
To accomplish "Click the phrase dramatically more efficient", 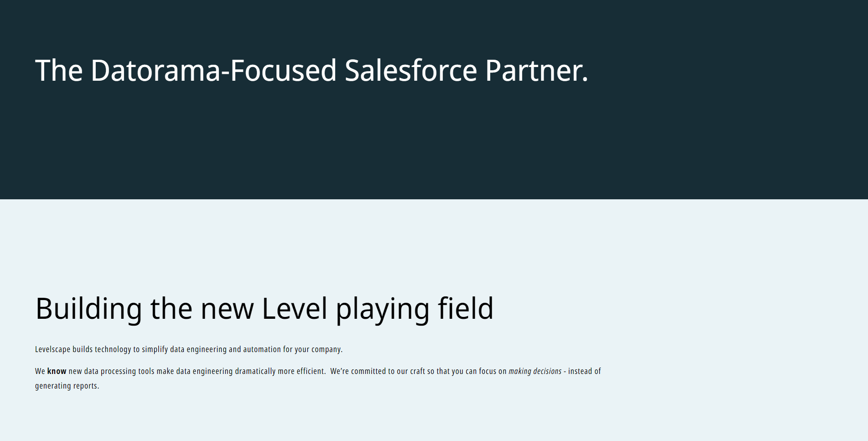I will coord(280,371).
